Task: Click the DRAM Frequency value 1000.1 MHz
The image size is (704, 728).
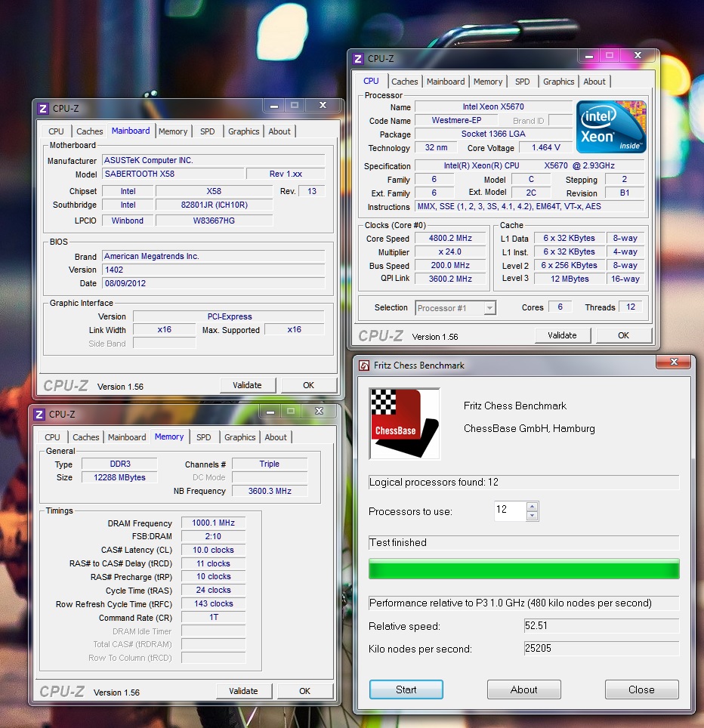Action: click(x=213, y=523)
